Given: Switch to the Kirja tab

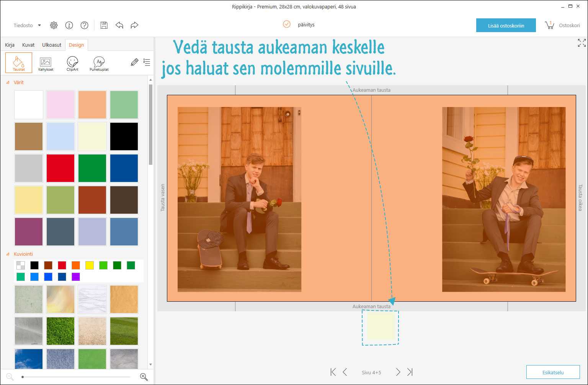Looking at the screenshot, I should [x=10, y=45].
